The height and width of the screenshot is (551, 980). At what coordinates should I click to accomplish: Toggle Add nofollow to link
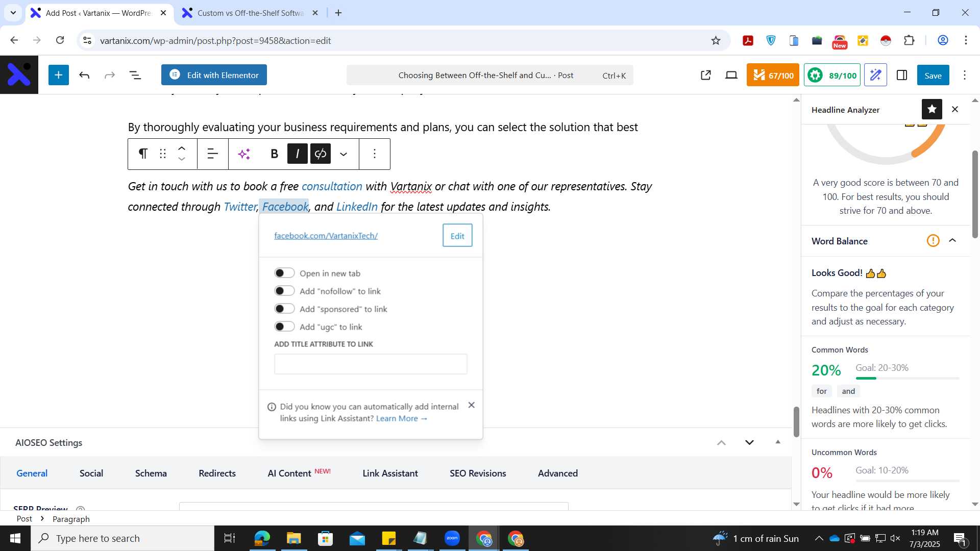coord(284,291)
